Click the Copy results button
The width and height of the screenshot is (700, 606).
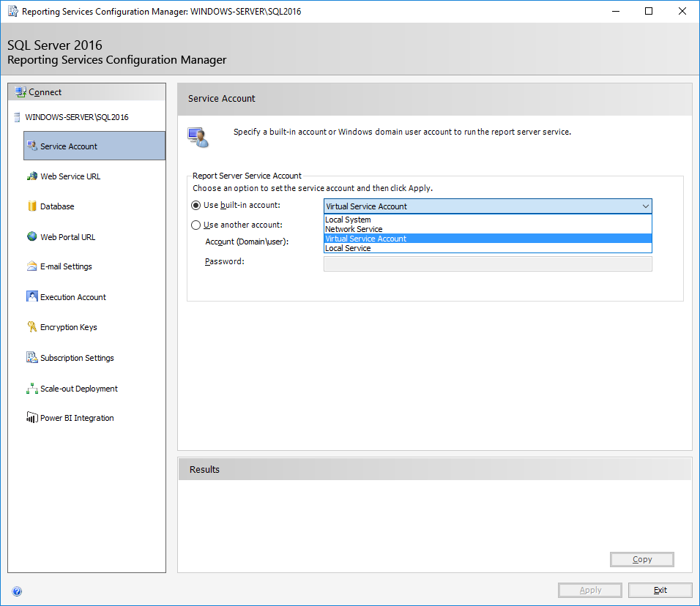pos(641,559)
